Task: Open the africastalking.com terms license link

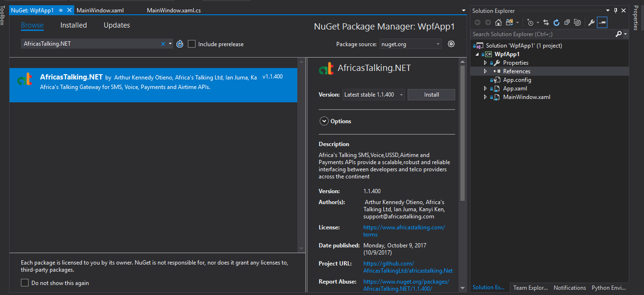Action: 404,231
